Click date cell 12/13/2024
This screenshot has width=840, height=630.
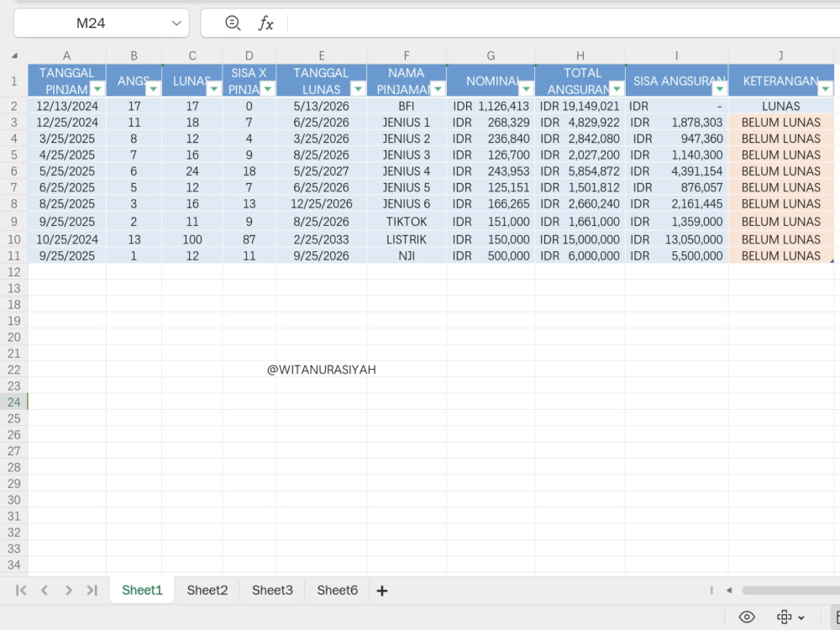pos(67,106)
